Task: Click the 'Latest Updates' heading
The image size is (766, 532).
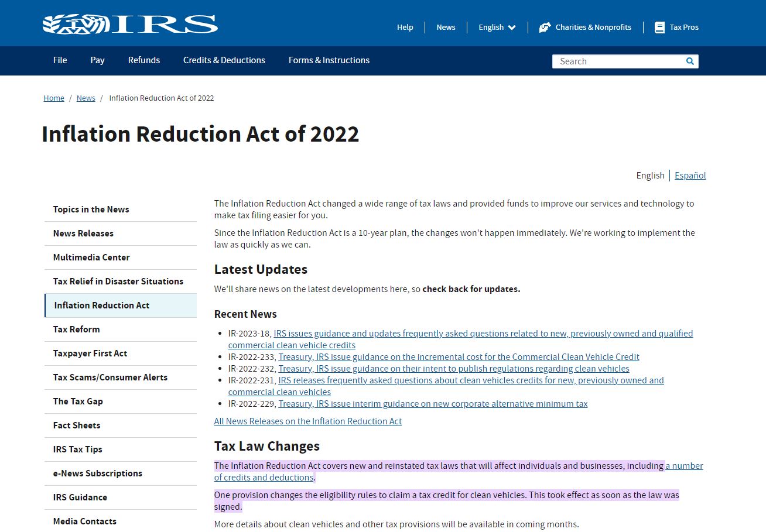Action: 261,269
